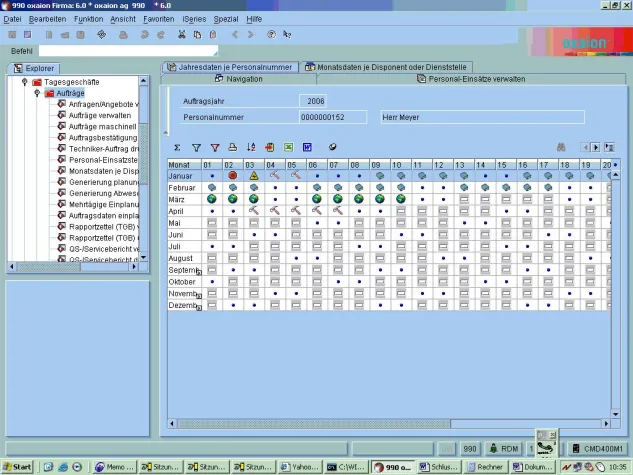Click the blue Word export icon
Viewport: 633px width, 475px height.
[307, 147]
